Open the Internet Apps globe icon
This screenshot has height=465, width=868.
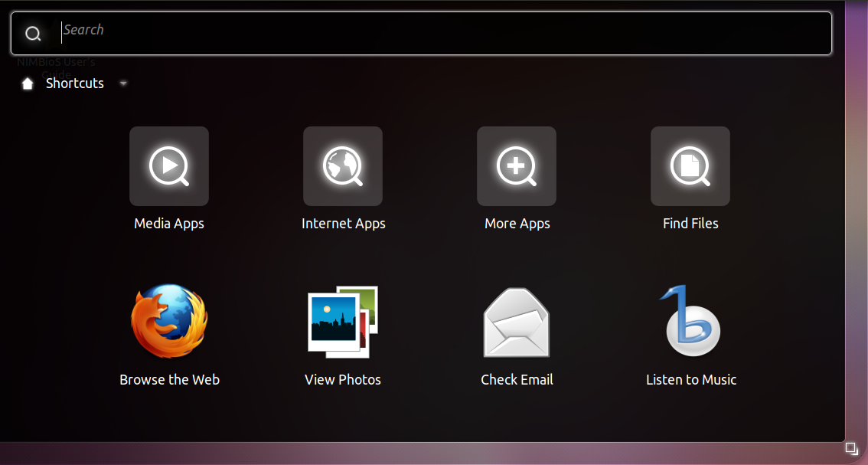click(343, 166)
